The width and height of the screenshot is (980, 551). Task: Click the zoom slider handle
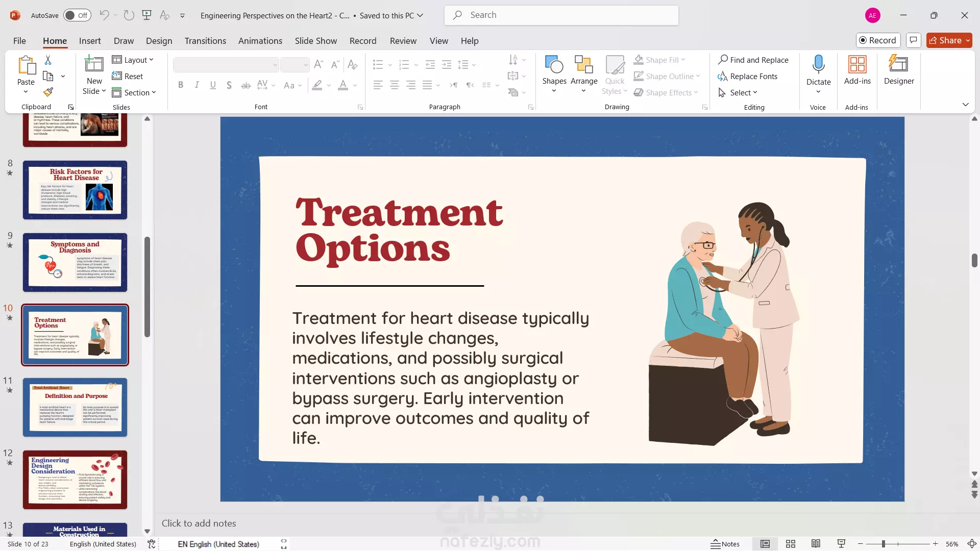[x=883, y=544]
